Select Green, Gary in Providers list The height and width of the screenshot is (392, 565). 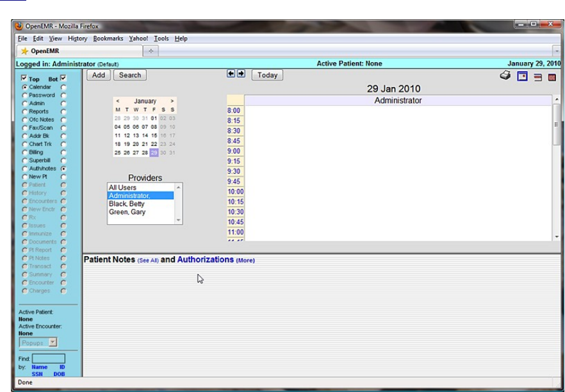(x=140, y=212)
